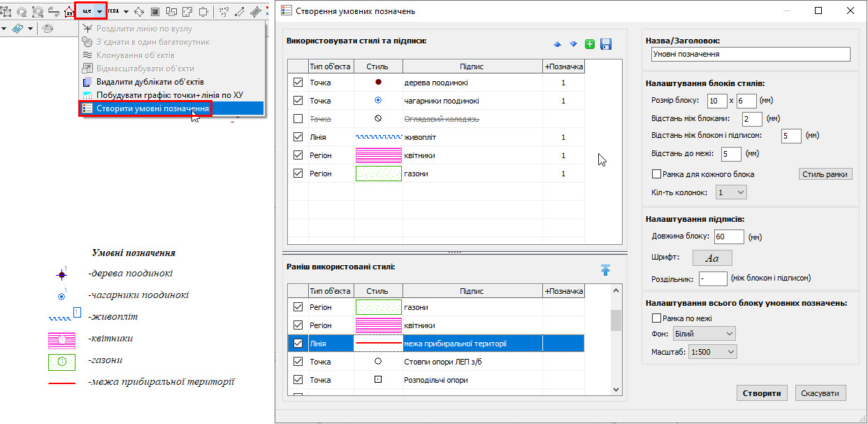
Task: Choose 'Видалити дублікати об'єктів' from menu
Action: tap(150, 82)
